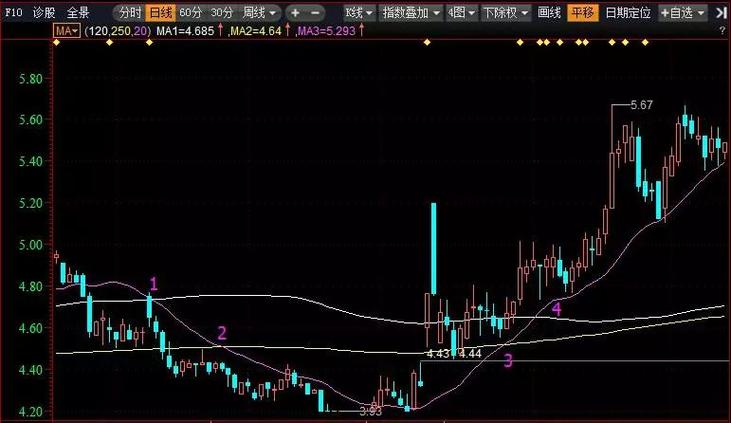This screenshot has width=731, height=423.
Task: Click the MA parameters (120,250,20) text
Action: 118,32
